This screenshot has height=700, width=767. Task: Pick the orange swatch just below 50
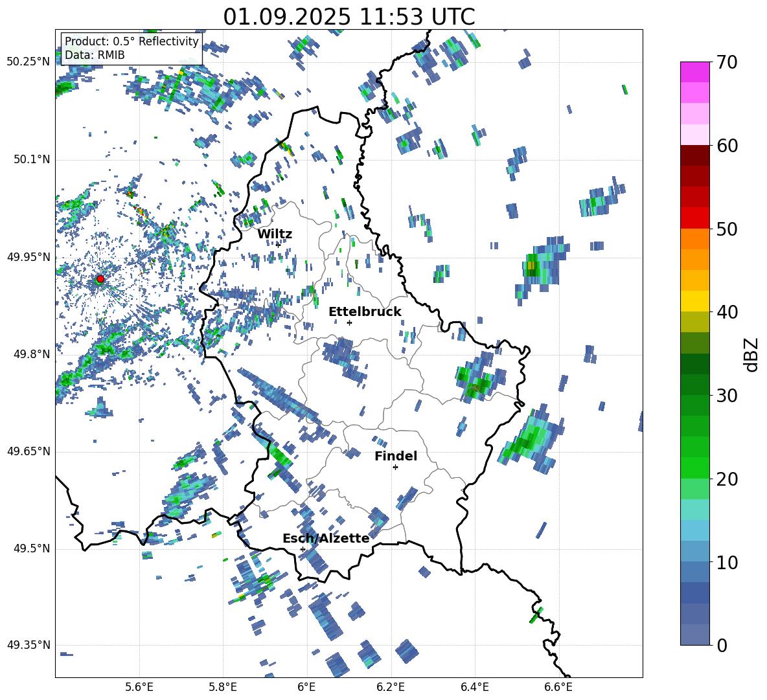pyautogui.click(x=694, y=239)
